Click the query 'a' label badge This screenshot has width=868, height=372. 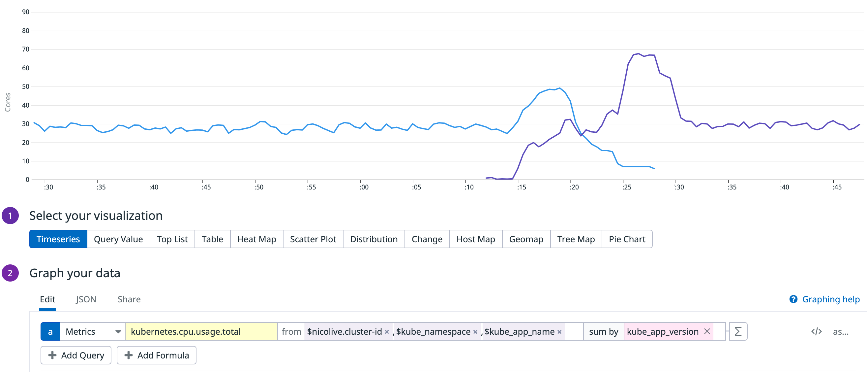(50, 331)
